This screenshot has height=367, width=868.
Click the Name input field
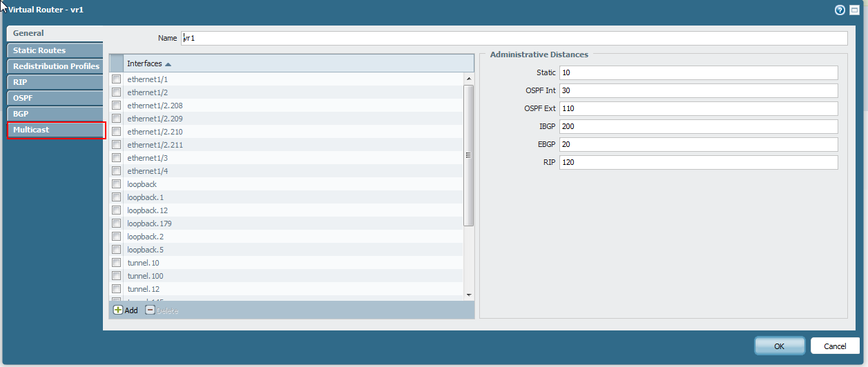point(514,38)
